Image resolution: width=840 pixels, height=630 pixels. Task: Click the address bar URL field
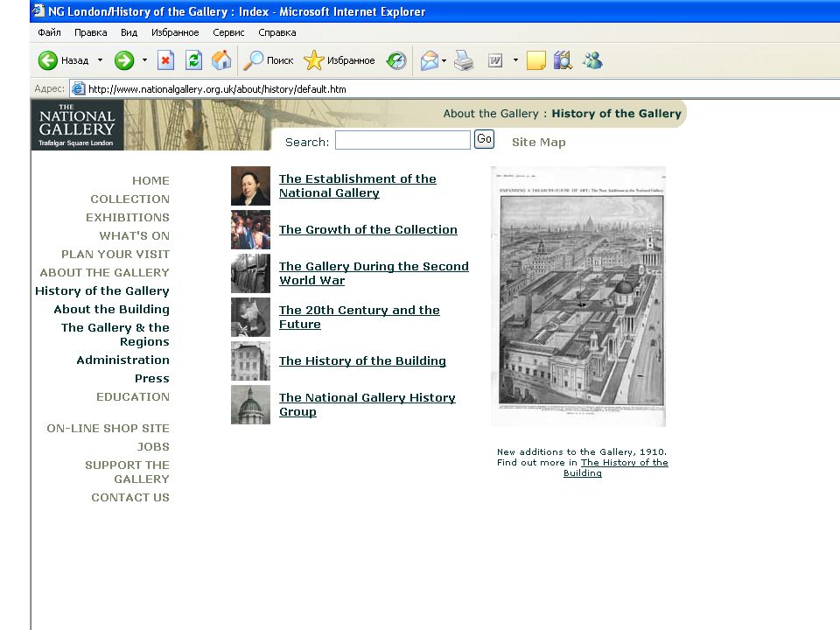[455, 89]
